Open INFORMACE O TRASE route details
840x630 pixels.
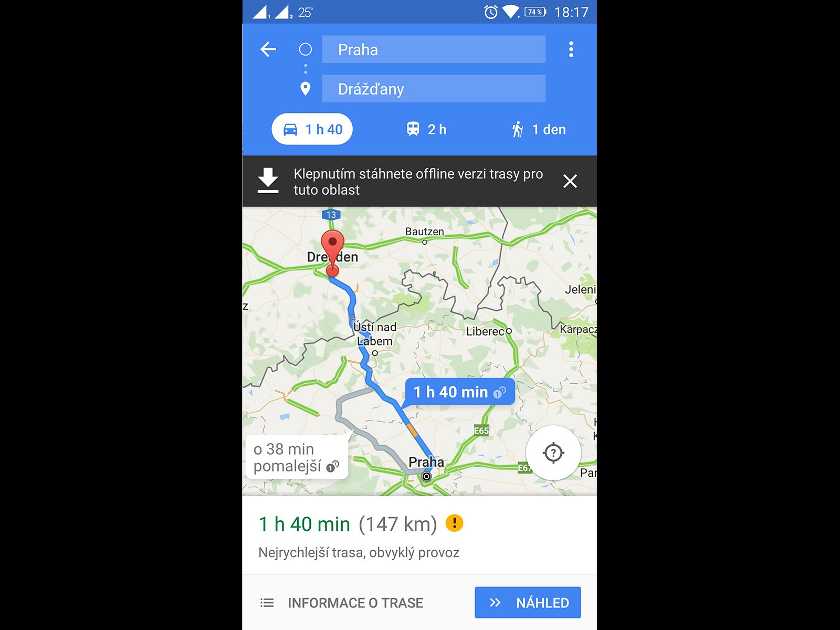[342, 603]
